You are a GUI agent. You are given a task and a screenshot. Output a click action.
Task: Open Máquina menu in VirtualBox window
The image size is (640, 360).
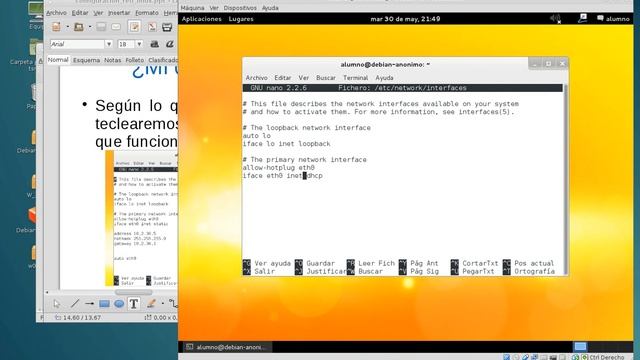[x=192, y=8]
